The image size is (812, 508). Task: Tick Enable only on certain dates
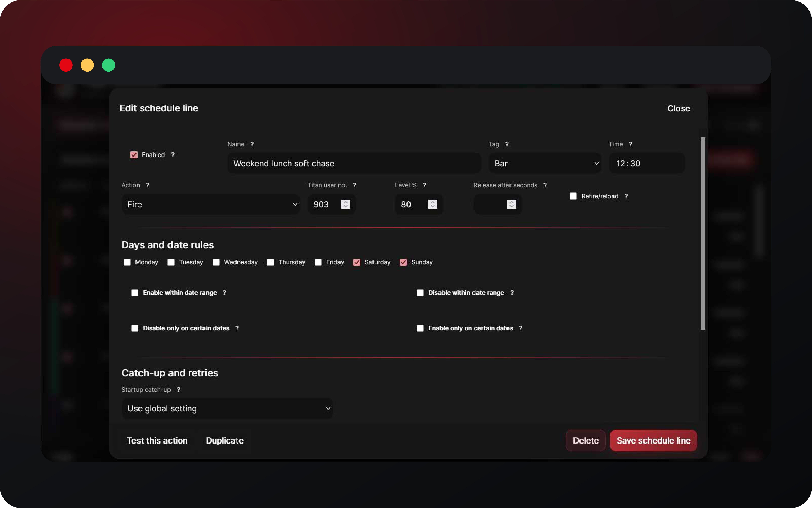pyautogui.click(x=420, y=328)
